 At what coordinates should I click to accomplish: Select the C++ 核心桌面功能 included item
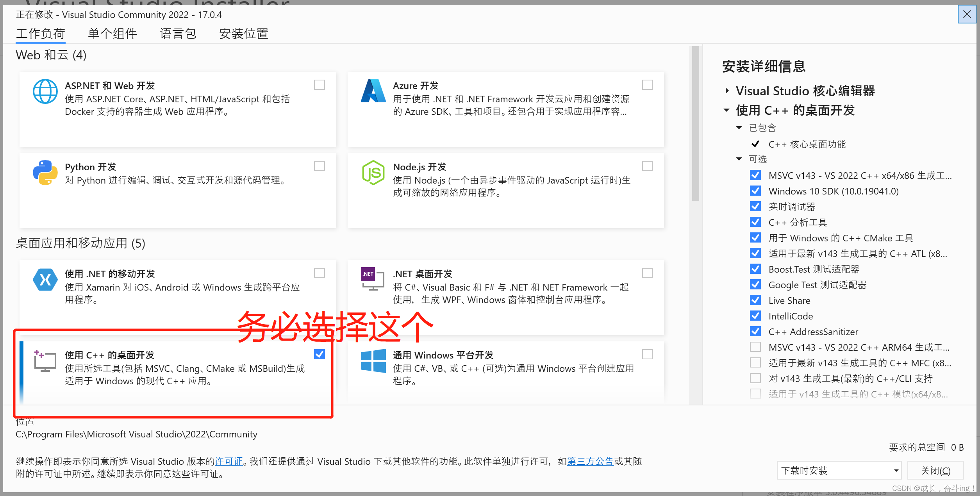click(807, 144)
